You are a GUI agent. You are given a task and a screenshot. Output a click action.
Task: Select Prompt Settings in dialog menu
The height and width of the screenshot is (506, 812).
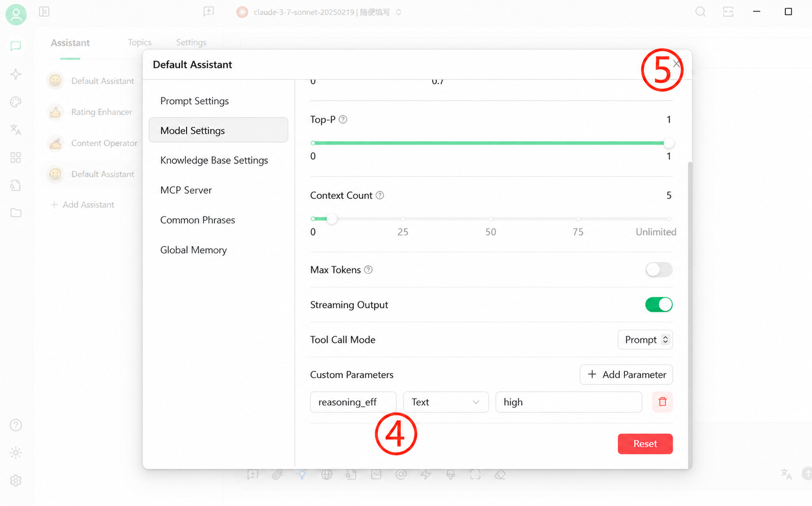tap(218, 101)
